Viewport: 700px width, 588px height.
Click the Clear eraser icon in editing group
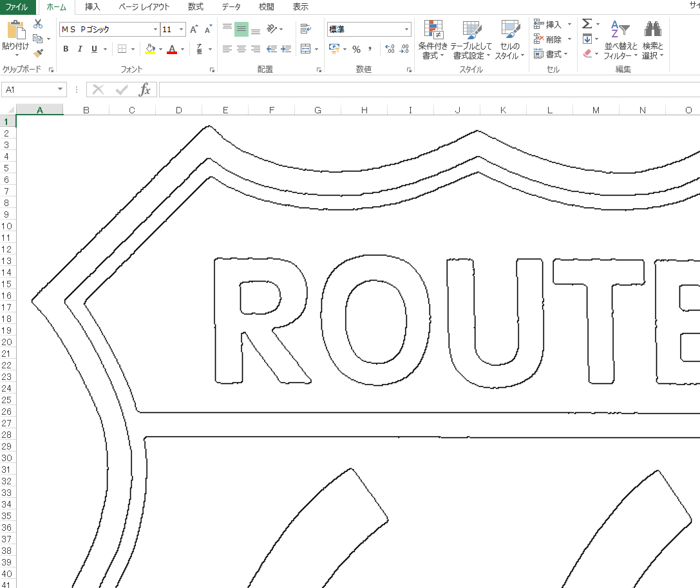[587, 53]
